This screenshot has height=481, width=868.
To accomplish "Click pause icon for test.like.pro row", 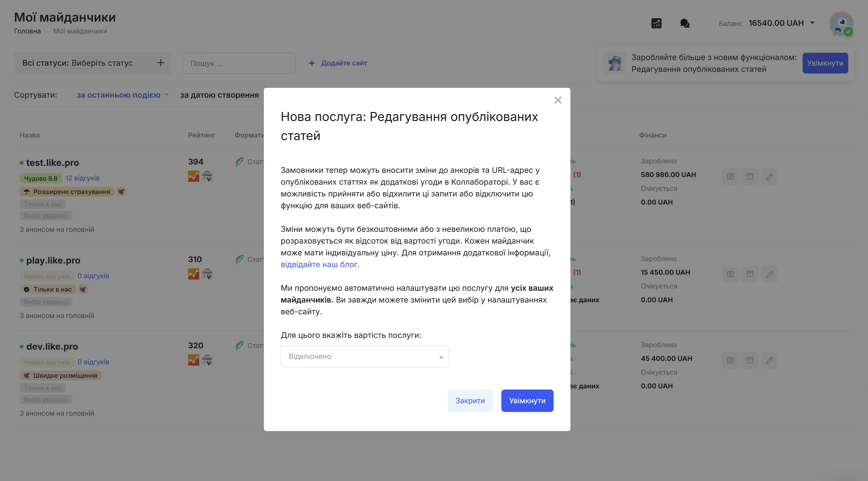I will pos(730,177).
